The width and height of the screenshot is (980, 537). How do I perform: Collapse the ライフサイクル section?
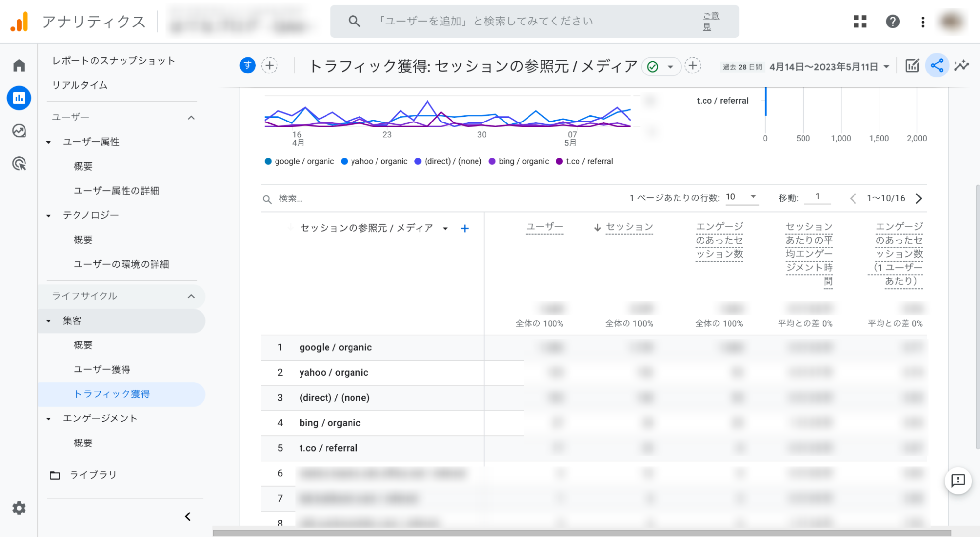191,296
